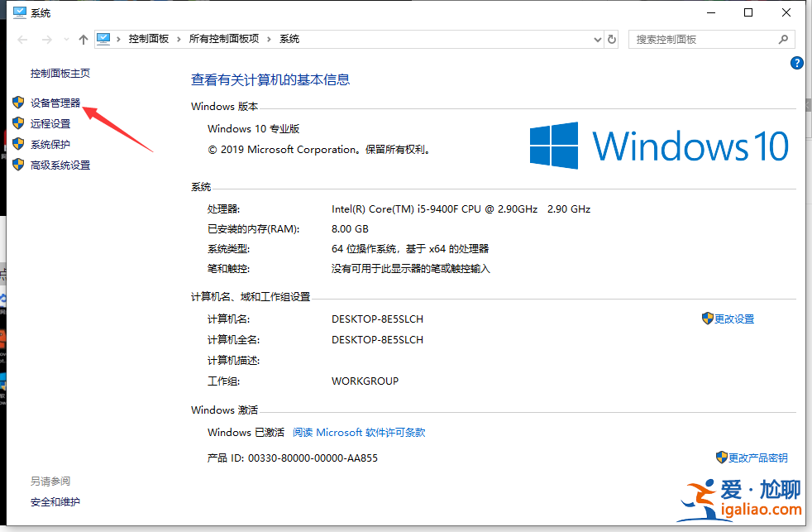The width and height of the screenshot is (812, 532).
Task: Click the refresh icon in the address bar
Action: pos(611,38)
